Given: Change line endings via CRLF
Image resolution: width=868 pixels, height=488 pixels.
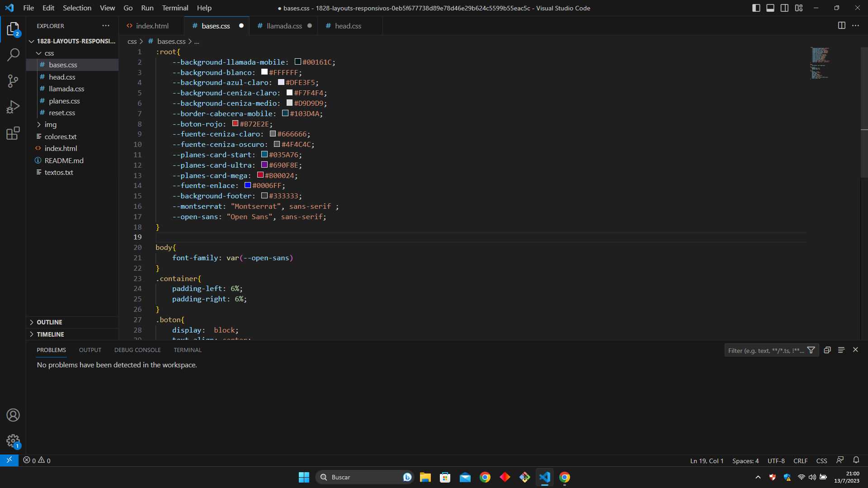Looking at the screenshot, I should tap(800, 460).
